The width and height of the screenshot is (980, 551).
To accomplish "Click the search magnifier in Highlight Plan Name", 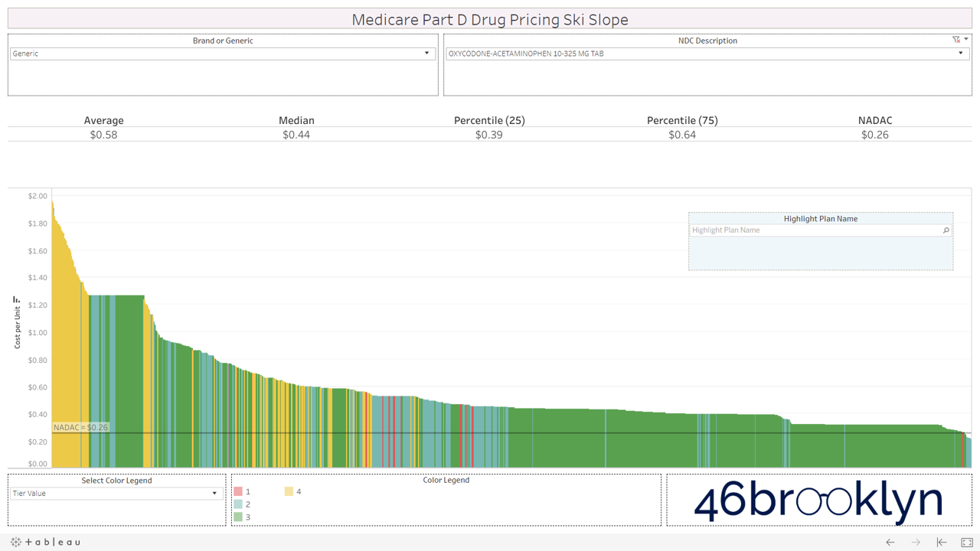I will (x=946, y=230).
